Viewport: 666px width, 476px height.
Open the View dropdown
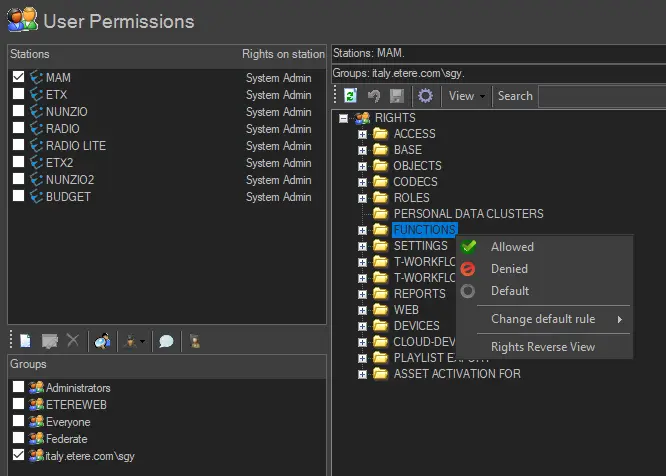[467, 96]
